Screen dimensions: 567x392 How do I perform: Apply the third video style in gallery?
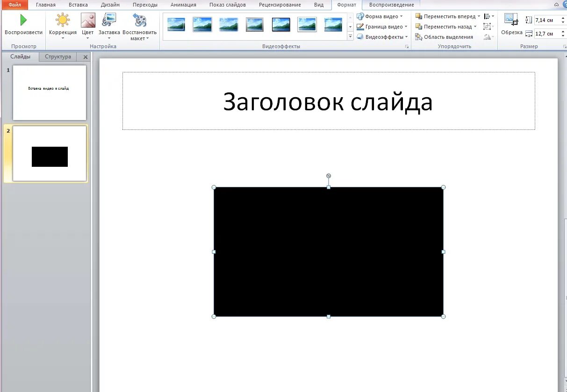coord(229,24)
